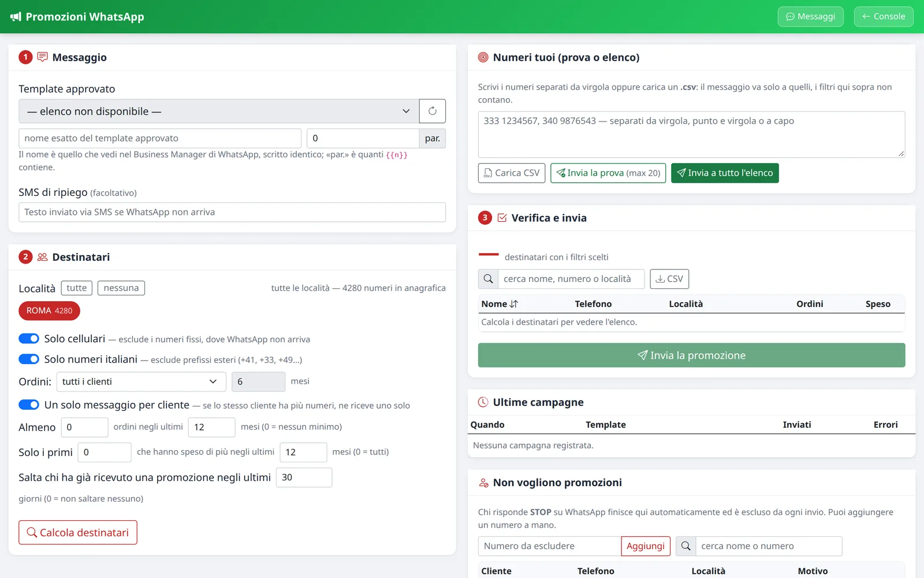Click the Inviati column in Ultime campagne
Screen dimensions: 924x578
(x=797, y=425)
